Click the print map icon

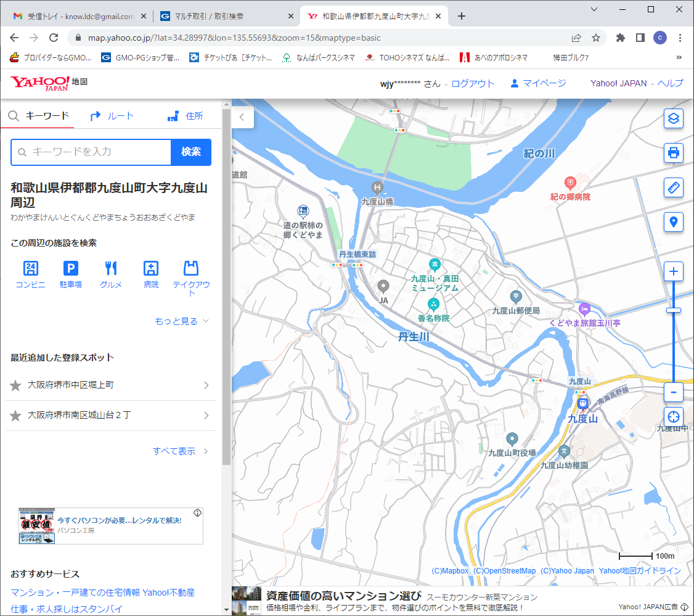tap(673, 152)
